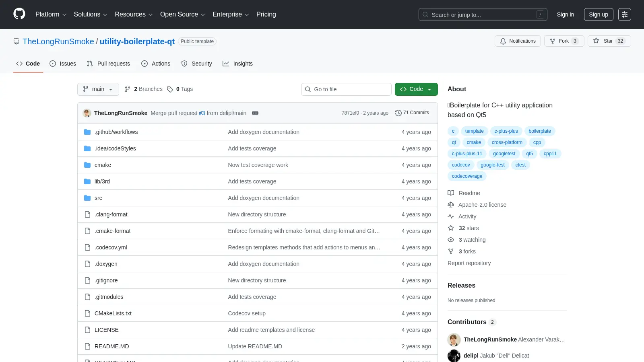Click the .clang-format file icon
The width and height of the screenshot is (644, 362).
pyautogui.click(x=87, y=214)
